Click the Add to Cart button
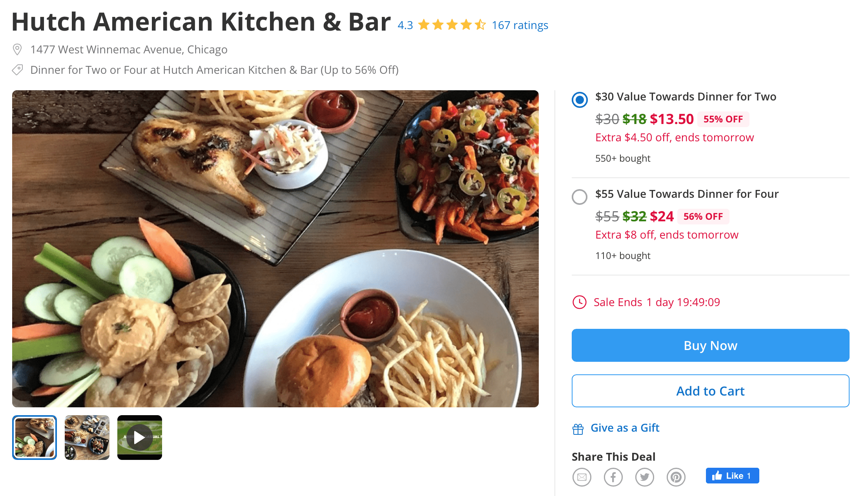This screenshot has width=868, height=496. coord(710,391)
